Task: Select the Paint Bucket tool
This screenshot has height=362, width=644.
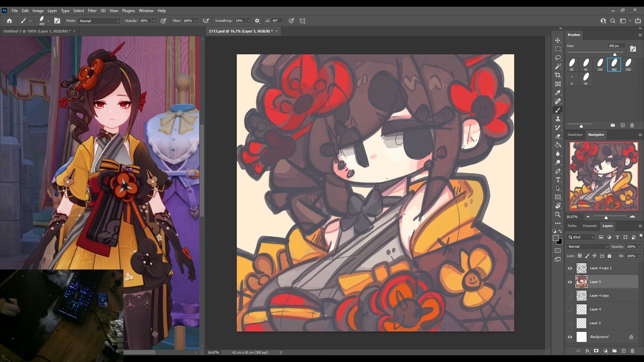Action: click(x=558, y=145)
